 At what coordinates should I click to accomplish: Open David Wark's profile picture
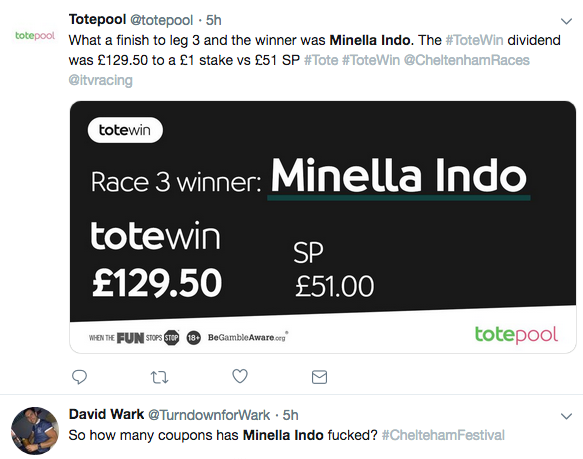point(35,430)
